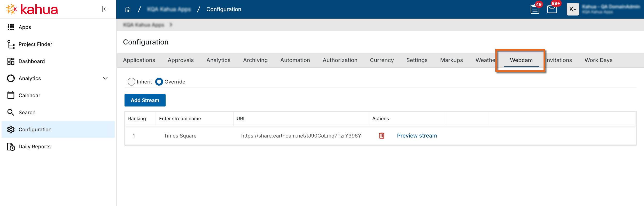The image size is (644, 206).
Task: Delete the Times Square stream
Action: pyautogui.click(x=382, y=136)
